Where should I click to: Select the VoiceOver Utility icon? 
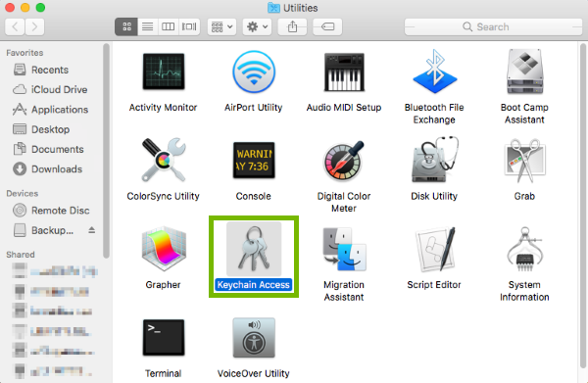(x=254, y=337)
